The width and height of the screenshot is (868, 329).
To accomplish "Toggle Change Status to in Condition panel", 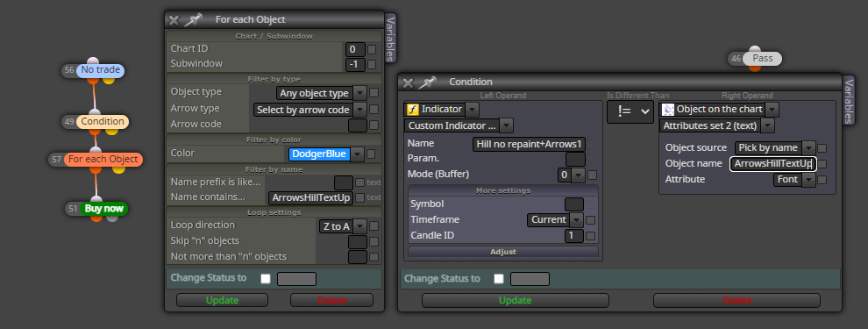I will (499, 279).
